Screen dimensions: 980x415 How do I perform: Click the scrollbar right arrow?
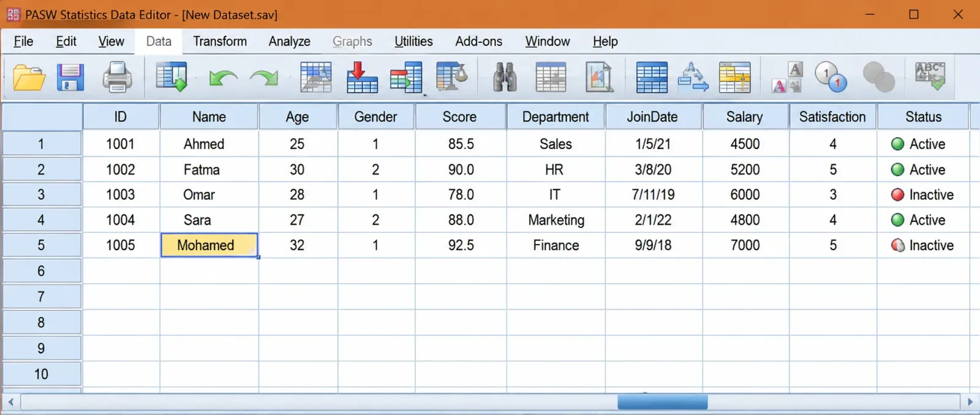970,402
